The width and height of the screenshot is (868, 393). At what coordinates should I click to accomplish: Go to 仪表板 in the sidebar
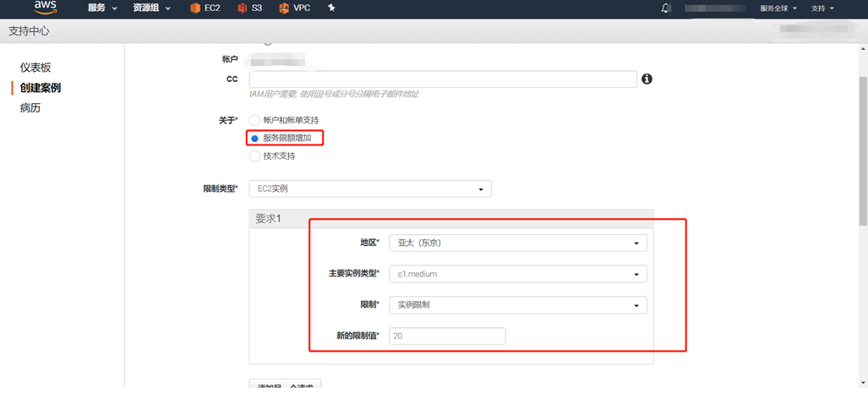pyautogui.click(x=35, y=68)
